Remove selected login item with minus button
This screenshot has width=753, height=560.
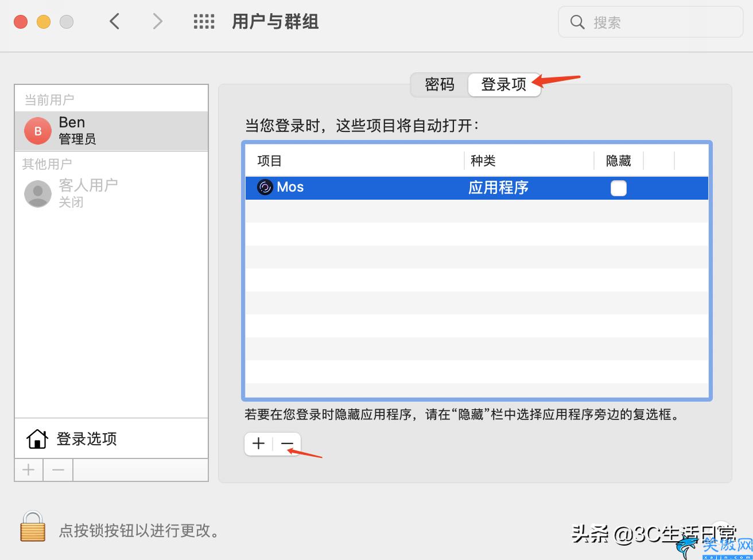coord(287,444)
